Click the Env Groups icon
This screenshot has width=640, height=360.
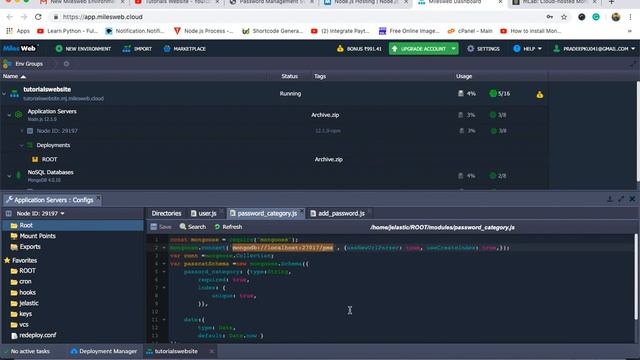[7, 64]
